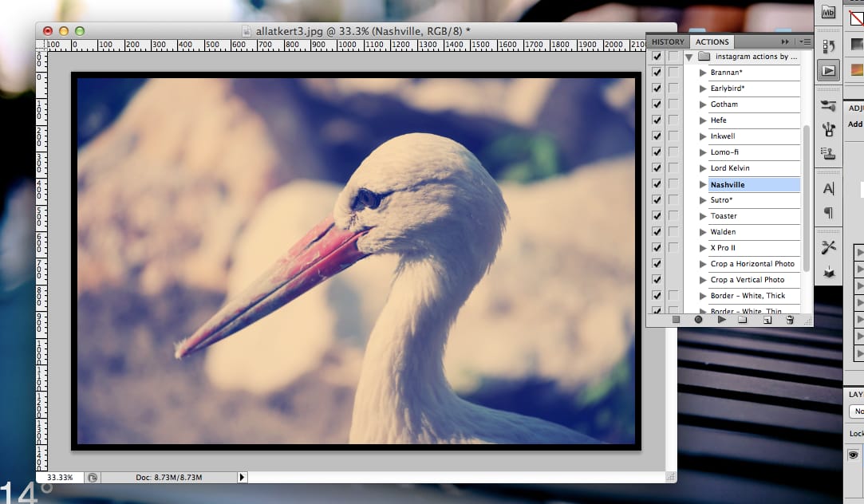Click the Actions panel vertical scrollbar
The width and height of the screenshot is (864, 504).
coord(806,199)
